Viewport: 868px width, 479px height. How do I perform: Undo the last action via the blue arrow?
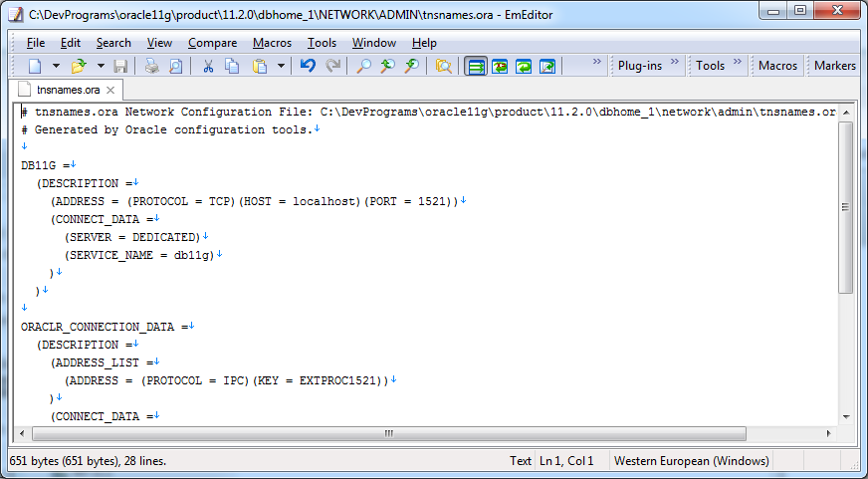coord(308,66)
